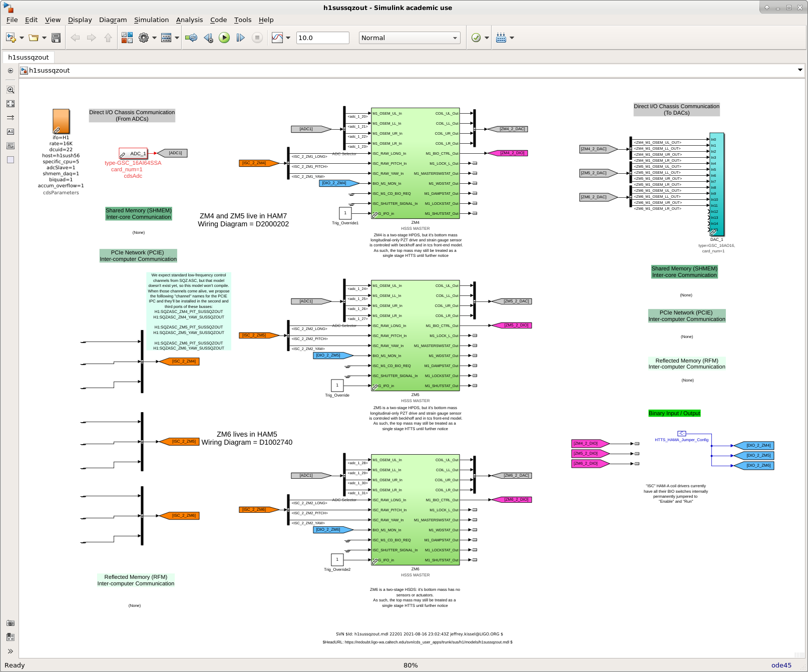This screenshot has width=808, height=672.
Task: Click the Step Forward icon
Action: point(240,38)
